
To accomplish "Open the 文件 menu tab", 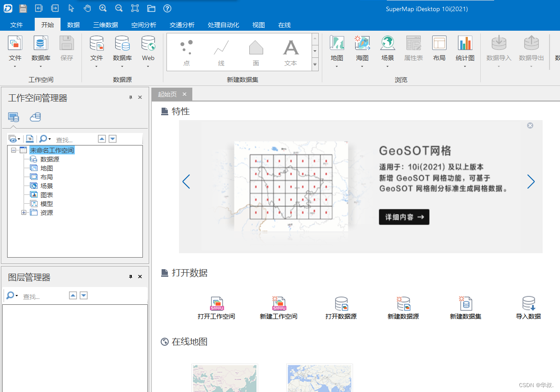I will click(x=16, y=25).
